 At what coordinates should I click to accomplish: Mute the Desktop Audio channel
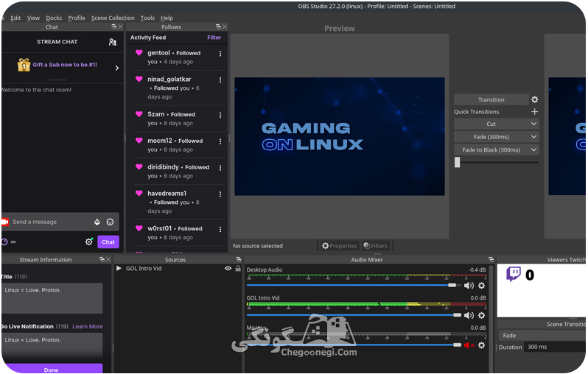coord(469,286)
